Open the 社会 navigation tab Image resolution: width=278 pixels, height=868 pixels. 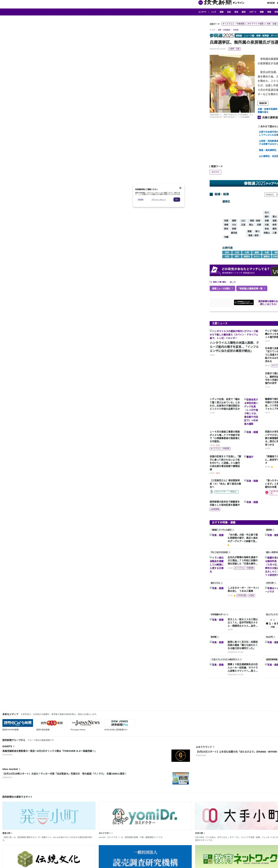click(x=229, y=12)
